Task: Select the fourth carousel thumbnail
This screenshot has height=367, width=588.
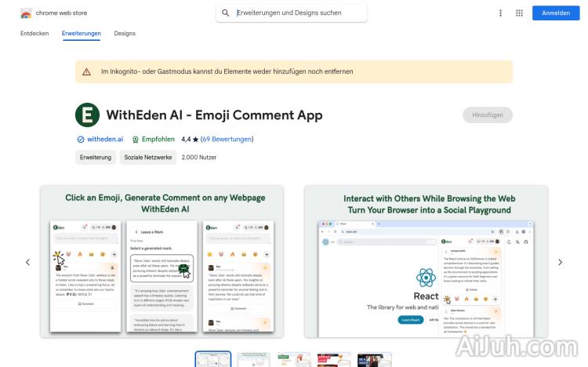Action: tap(334, 359)
